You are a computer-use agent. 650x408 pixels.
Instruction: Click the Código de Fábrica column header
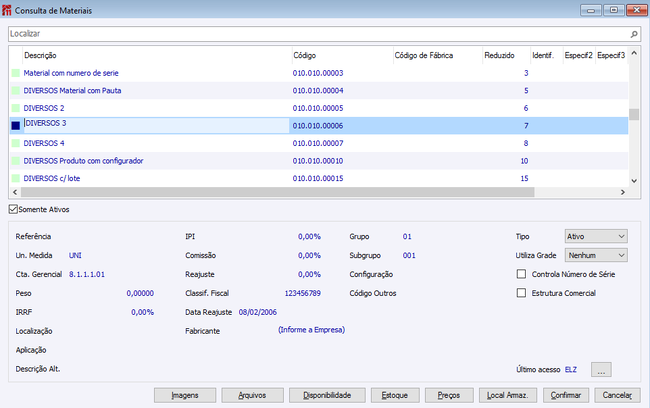pyautogui.click(x=424, y=56)
